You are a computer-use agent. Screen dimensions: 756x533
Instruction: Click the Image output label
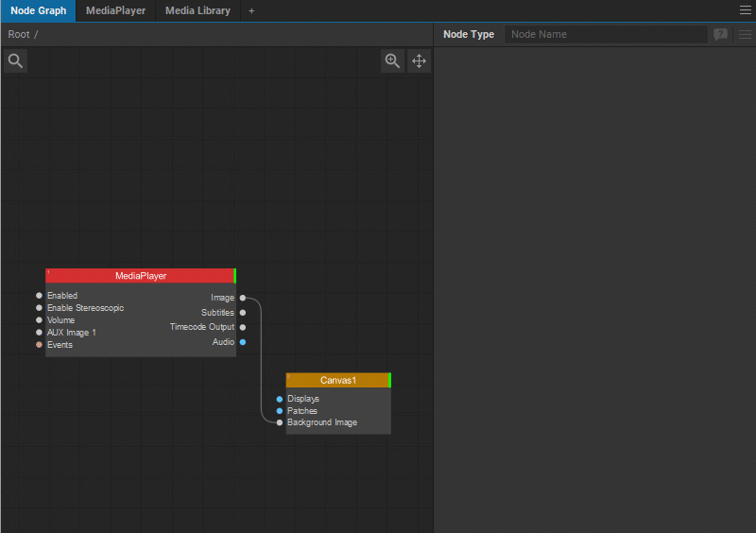222,298
